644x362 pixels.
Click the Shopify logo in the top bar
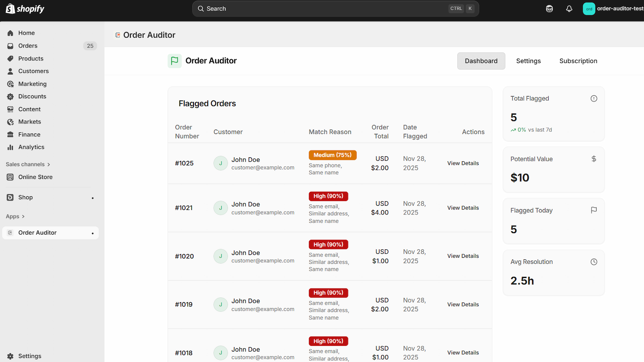pos(25,9)
